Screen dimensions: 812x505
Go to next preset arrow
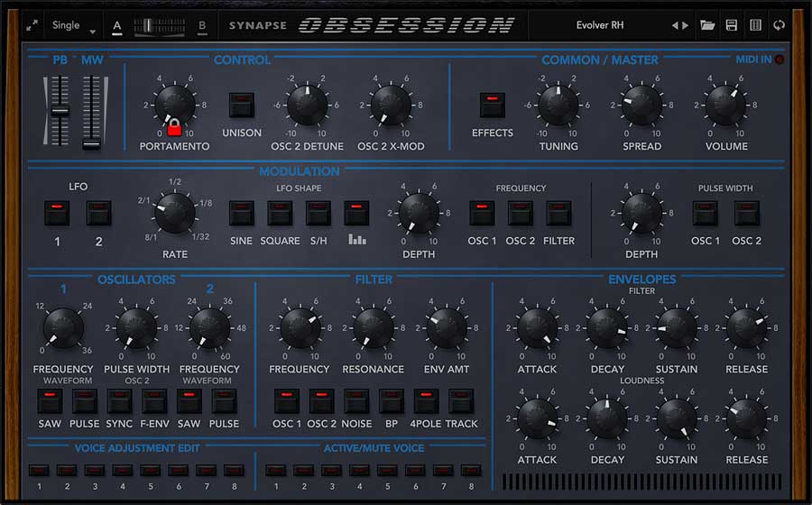tap(686, 25)
